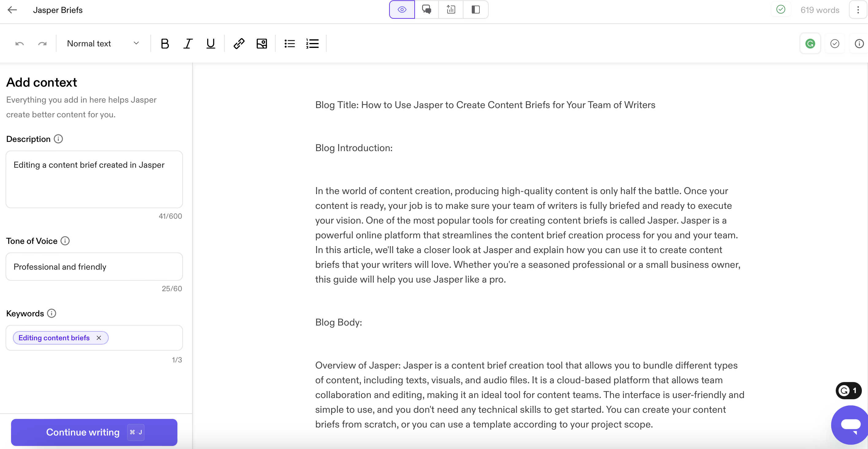Toggle underline formatting

[x=211, y=44]
